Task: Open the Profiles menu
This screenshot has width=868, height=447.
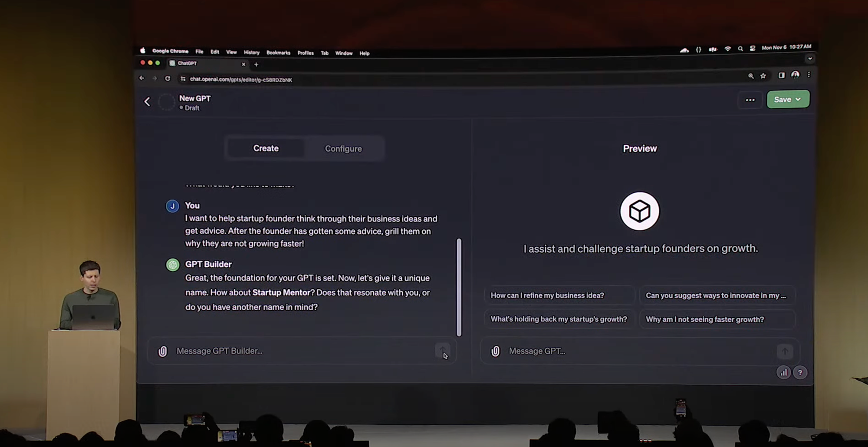Action: point(306,53)
